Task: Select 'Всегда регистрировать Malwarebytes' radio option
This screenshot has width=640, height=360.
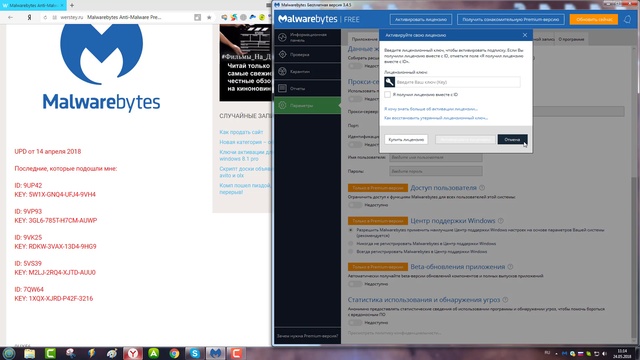Action: 351,252
